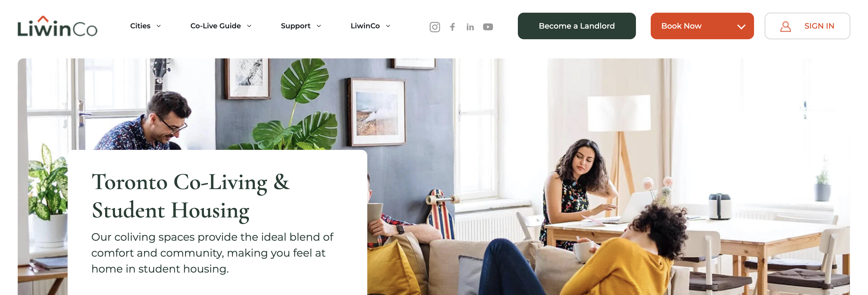Image resolution: width=868 pixels, height=295 pixels.
Task: Click the LiwinCo logo
Action: tap(57, 26)
